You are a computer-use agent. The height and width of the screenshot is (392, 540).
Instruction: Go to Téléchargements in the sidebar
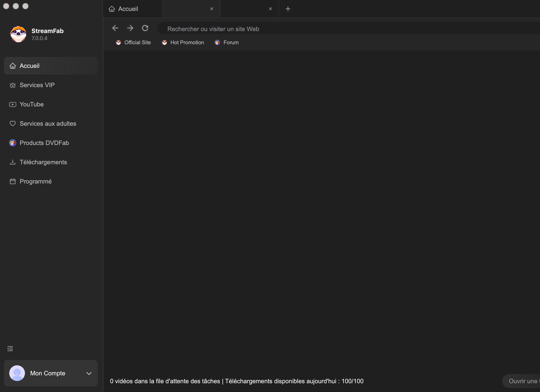(43, 162)
